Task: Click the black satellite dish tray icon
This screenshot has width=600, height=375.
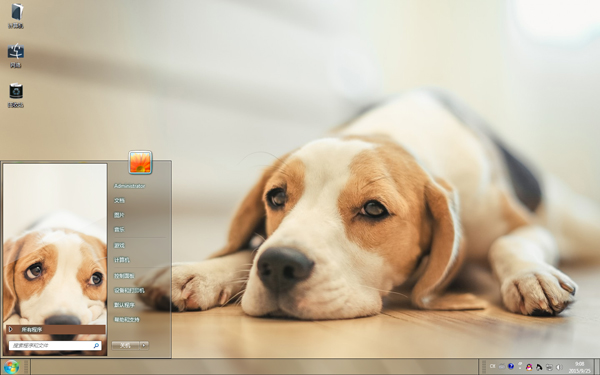Action: 539,367
